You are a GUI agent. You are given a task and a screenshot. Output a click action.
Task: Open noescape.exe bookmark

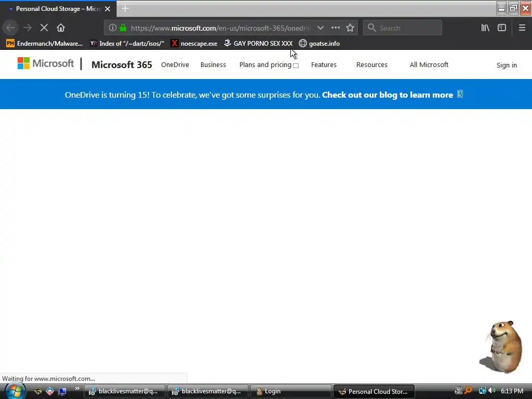pyautogui.click(x=194, y=44)
